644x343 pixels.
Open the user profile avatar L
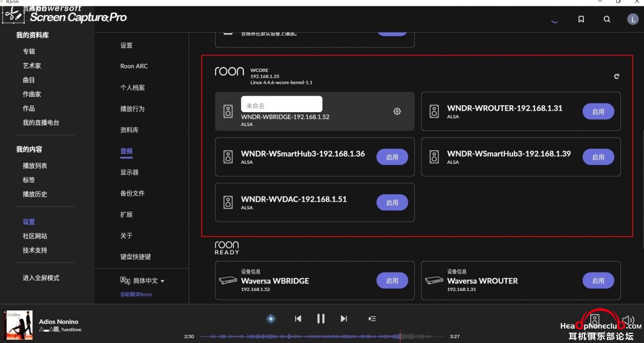tap(633, 19)
